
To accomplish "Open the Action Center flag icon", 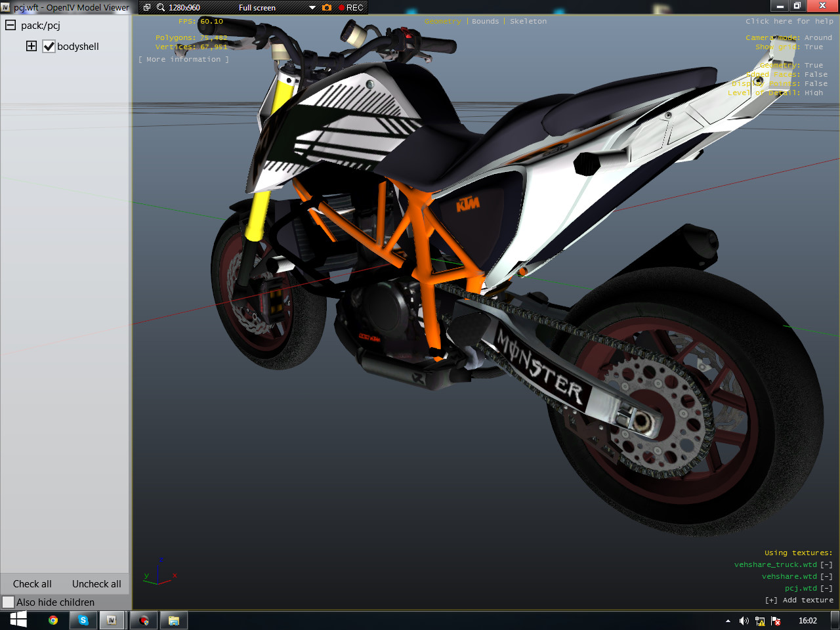I will coord(776,621).
